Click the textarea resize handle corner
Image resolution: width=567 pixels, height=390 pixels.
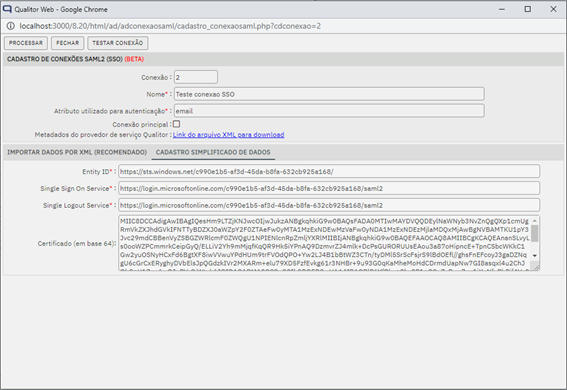pyautogui.click(x=536, y=267)
